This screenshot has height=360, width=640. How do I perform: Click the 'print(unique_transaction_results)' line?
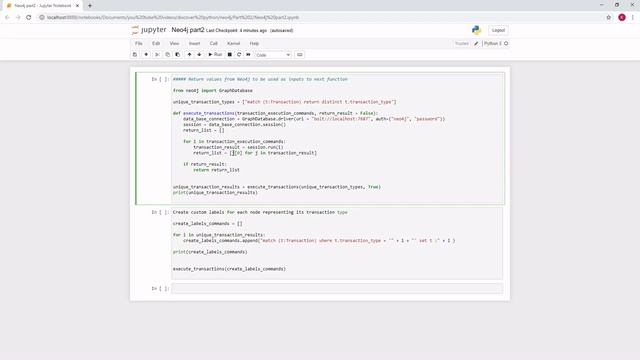coord(215,193)
